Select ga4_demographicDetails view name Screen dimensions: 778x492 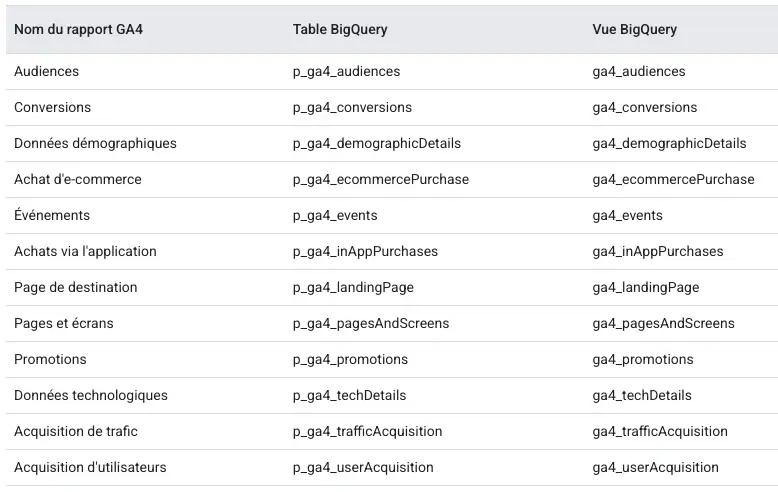[669, 143]
